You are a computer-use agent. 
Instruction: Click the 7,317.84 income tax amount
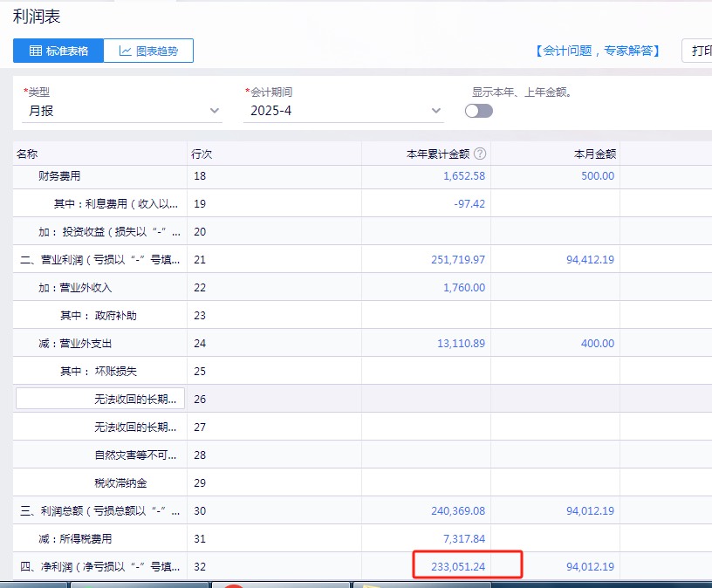(x=464, y=539)
